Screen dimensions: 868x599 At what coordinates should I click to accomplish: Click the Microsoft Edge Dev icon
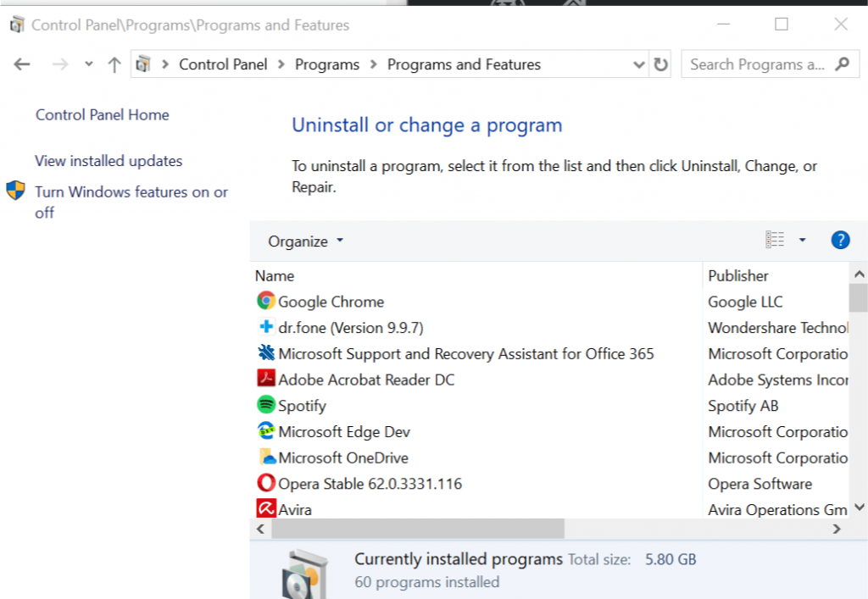coord(266,430)
